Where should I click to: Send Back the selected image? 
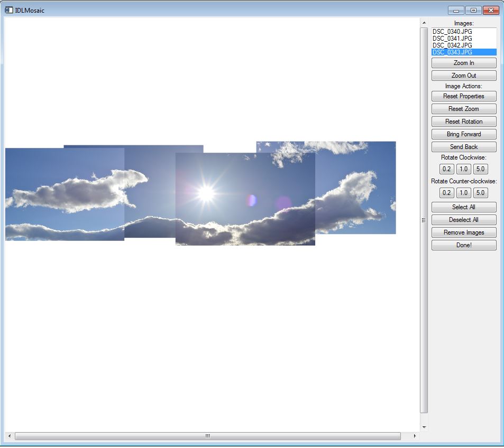[x=463, y=147]
